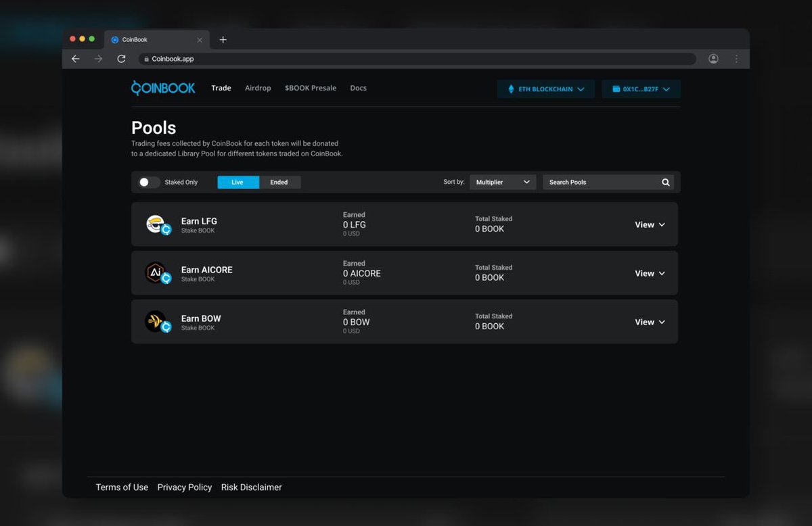Open the browser profile avatar icon
The image size is (812, 526).
[x=713, y=59]
